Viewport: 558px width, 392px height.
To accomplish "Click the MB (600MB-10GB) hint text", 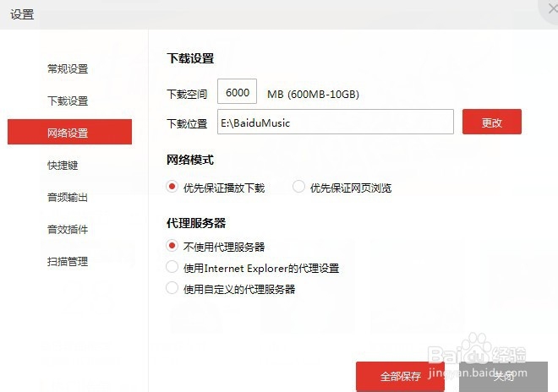I will (313, 95).
